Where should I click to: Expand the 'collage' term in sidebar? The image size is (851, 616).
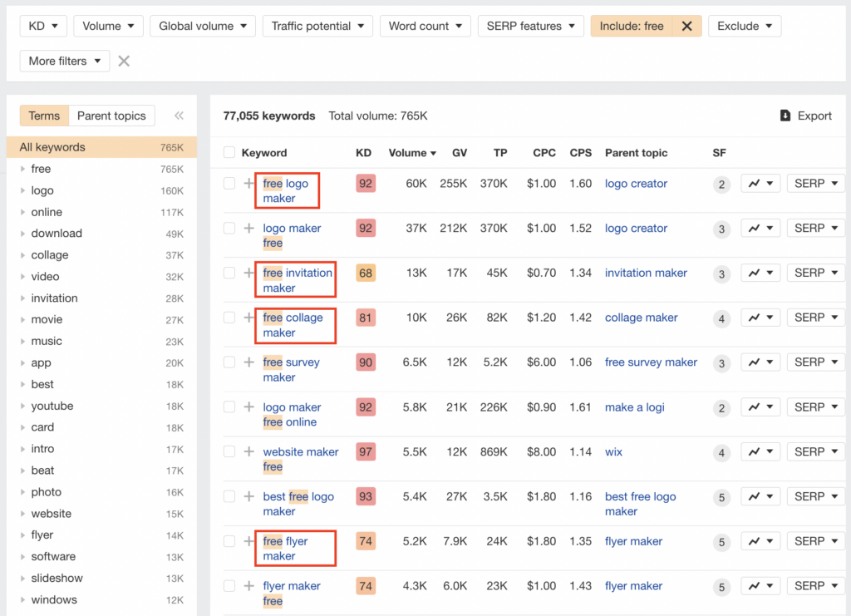pyautogui.click(x=22, y=255)
